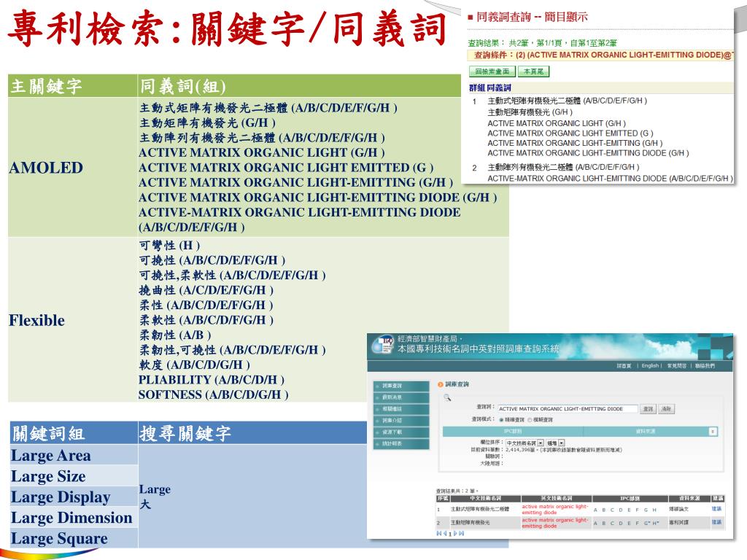Open the 詞庫查詢 sidebar menu item

tap(401, 386)
